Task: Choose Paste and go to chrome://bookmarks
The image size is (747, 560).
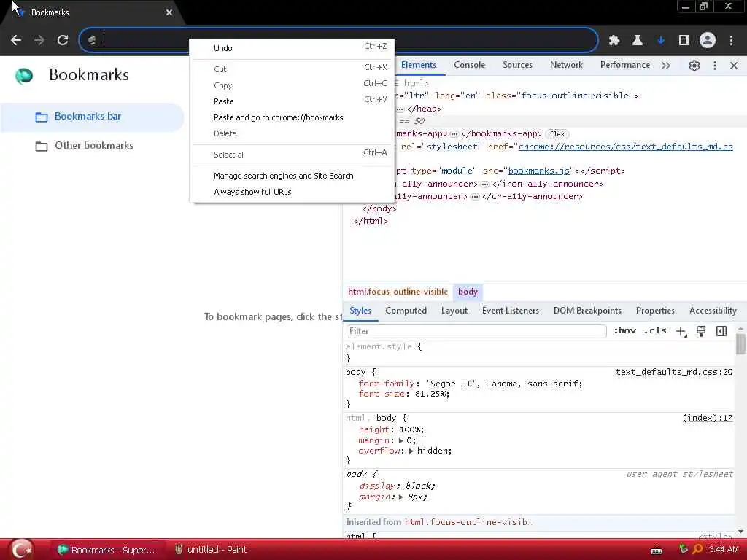Action: coord(292,117)
